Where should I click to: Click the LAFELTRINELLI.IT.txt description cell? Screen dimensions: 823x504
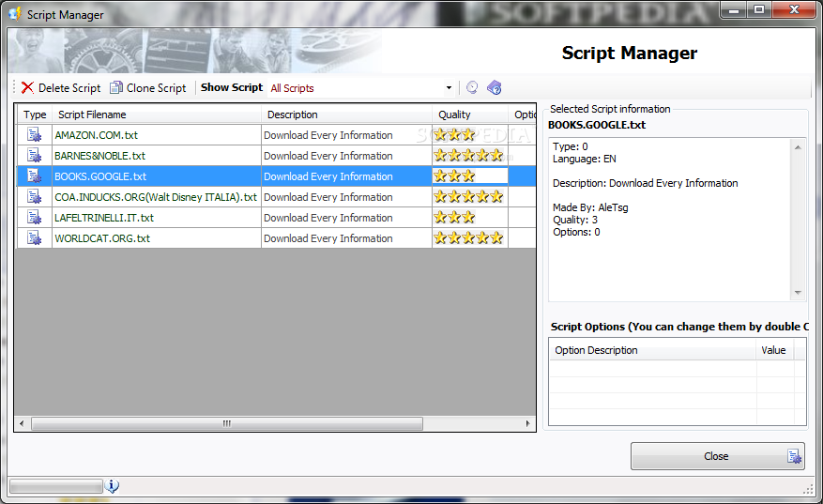click(x=346, y=218)
